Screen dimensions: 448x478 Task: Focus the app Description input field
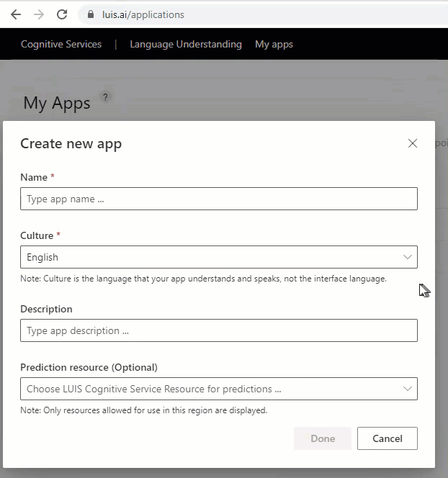click(x=219, y=330)
